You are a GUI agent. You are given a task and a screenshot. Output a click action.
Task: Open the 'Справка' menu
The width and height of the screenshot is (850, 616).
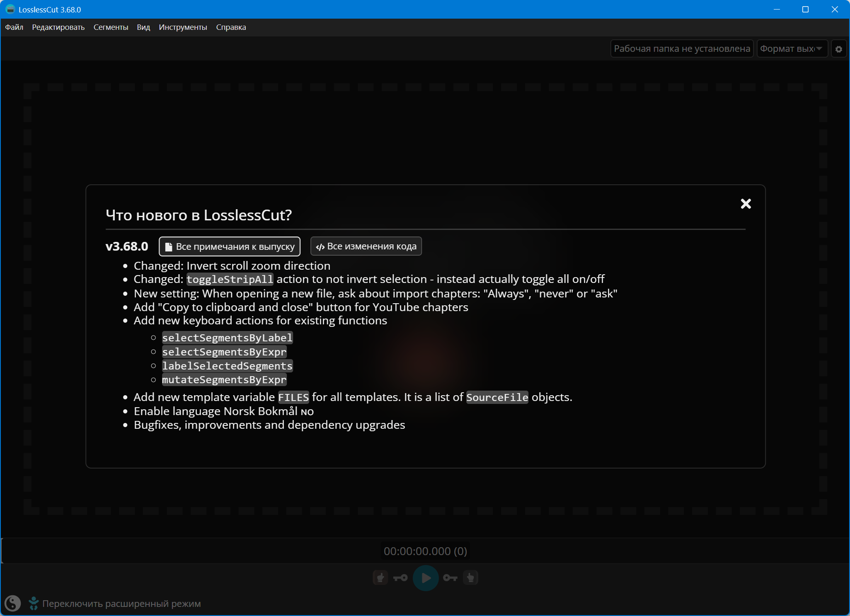(x=231, y=27)
